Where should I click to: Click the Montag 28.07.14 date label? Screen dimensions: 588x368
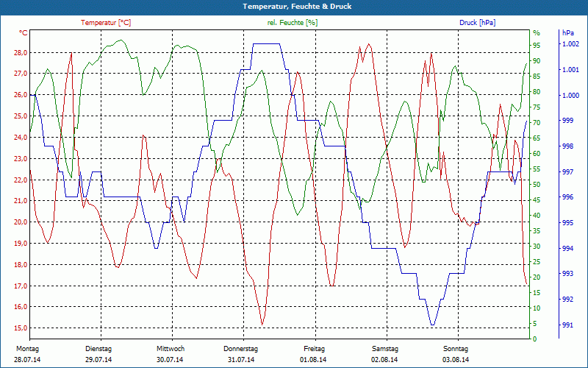(28, 354)
